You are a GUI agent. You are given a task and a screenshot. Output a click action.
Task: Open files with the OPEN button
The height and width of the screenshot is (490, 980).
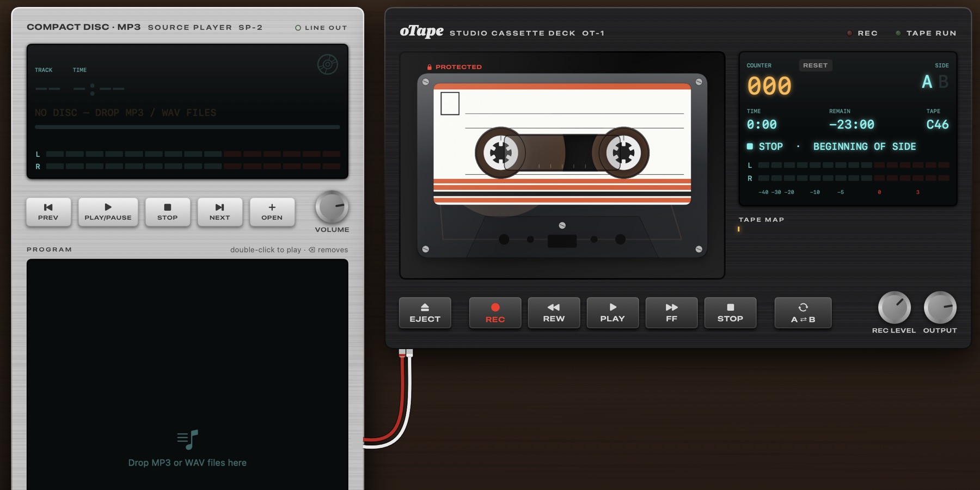(272, 212)
